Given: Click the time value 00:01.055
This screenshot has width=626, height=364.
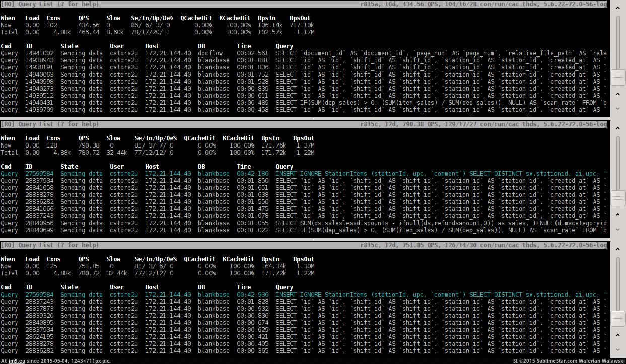Looking at the screenshot, I should click(x=253, y=223).
